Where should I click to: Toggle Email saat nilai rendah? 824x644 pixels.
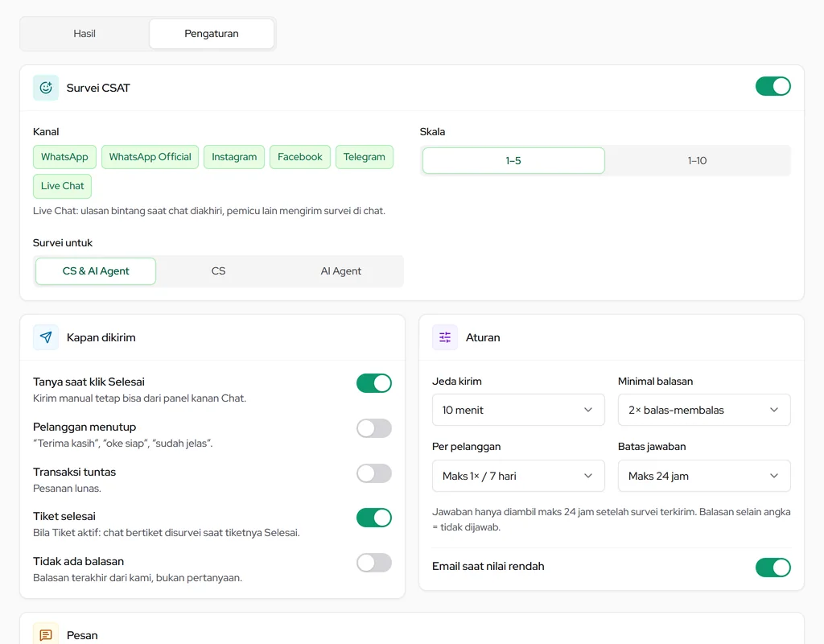[773, 568]
